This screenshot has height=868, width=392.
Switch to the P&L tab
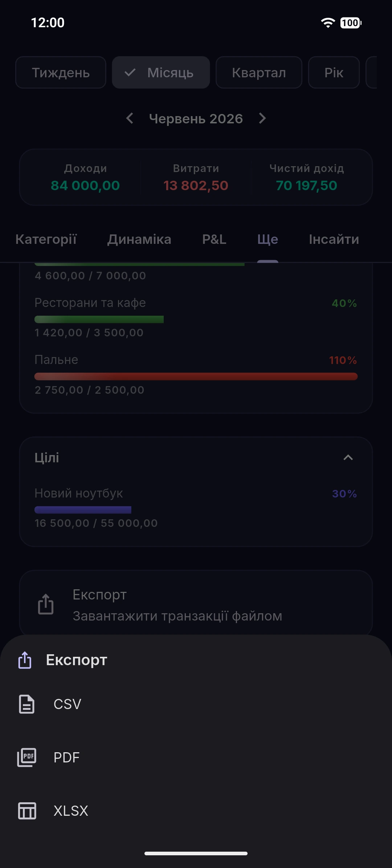click(214, 239)
